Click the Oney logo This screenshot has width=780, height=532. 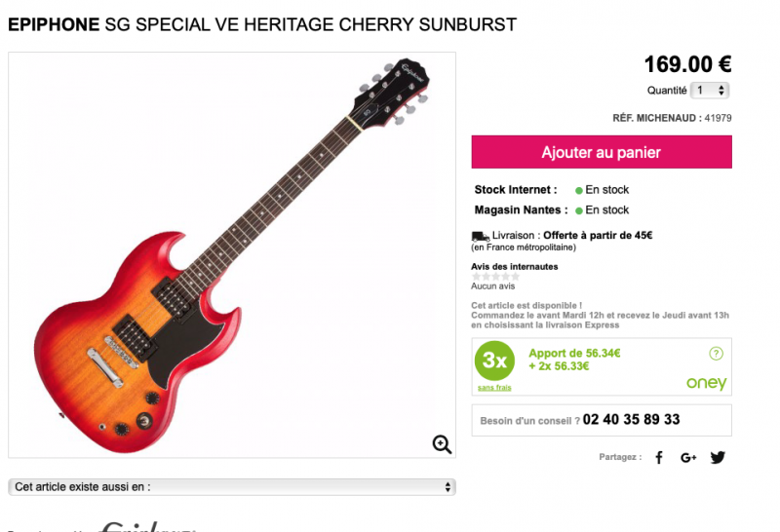click(x=706, y=383)
